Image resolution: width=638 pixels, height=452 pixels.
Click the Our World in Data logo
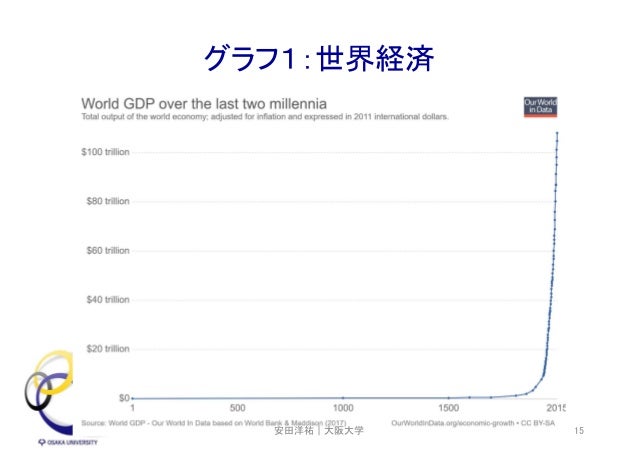[540, 107]
